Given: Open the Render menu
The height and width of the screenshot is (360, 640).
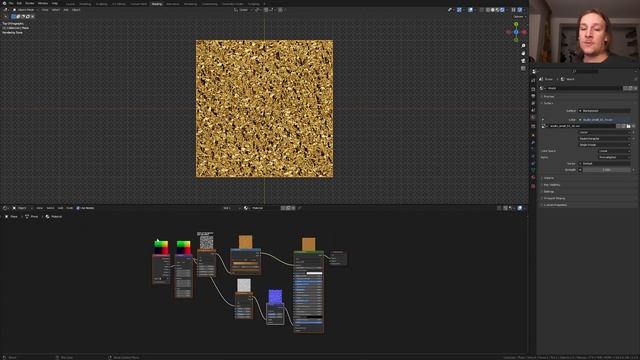Looking at the screenshot, I should tap(30, 3).
